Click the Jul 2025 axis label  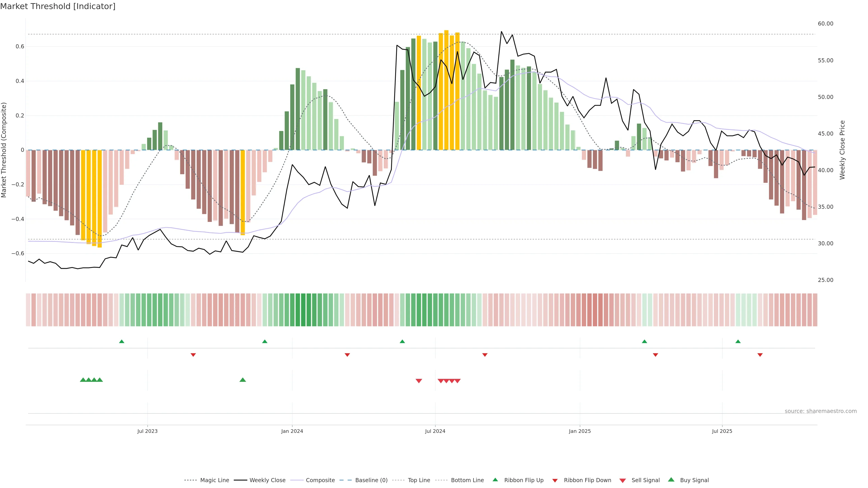click(722, 431)
